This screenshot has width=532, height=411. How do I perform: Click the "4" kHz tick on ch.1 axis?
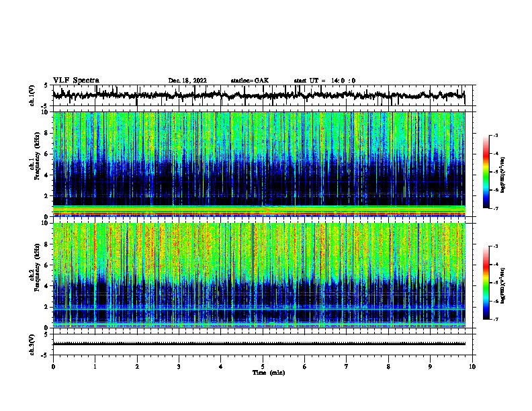click(x=47, y=175)
